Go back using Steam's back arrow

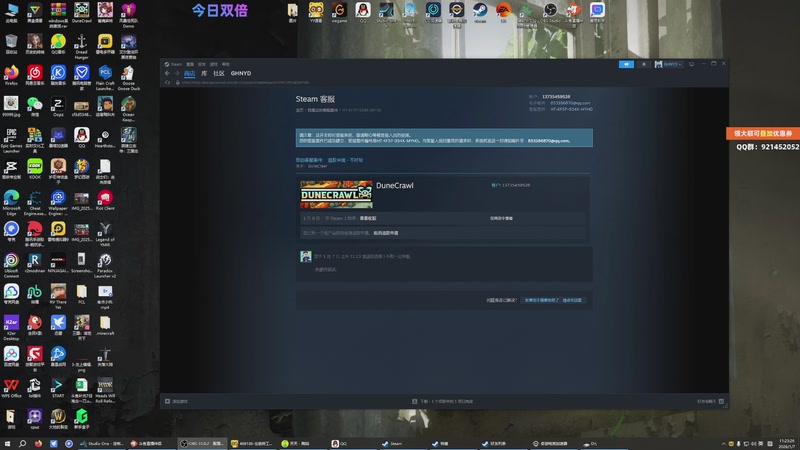click(x=167, y=73)
